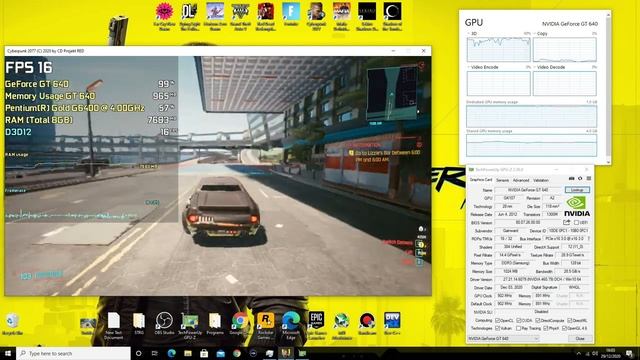Screen dimensions: 640x360
Task: Open the New Text Document desktop file
Action: [x=113, y=326]
